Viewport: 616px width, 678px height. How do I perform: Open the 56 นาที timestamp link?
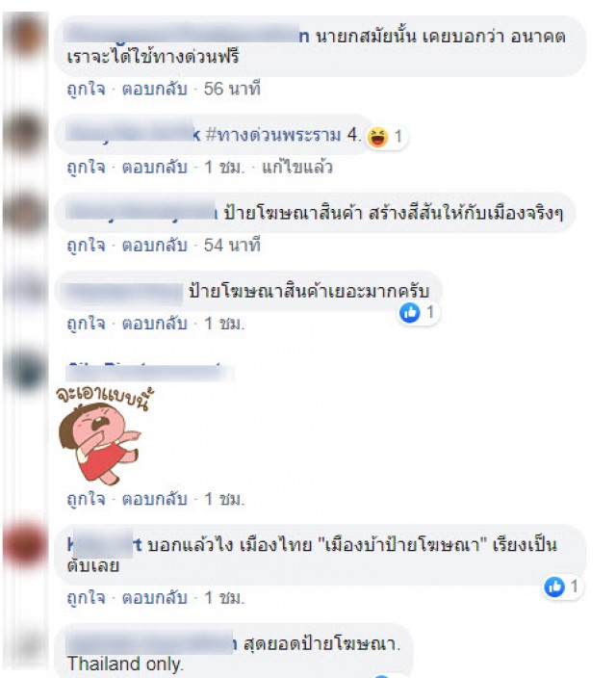232,89
